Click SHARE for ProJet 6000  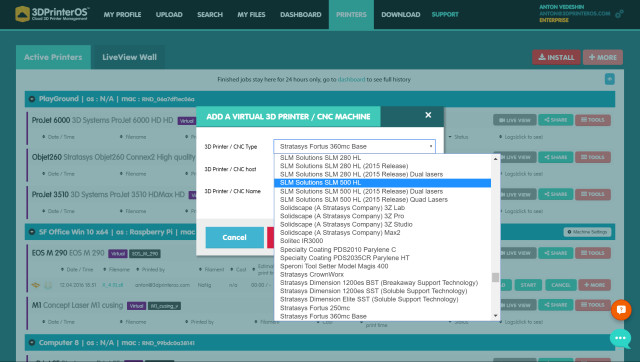(x=556, y=120)
